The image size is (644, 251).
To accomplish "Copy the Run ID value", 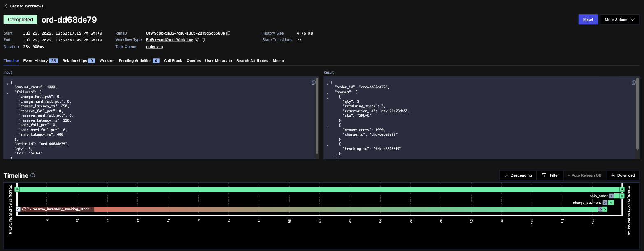I will pos(228,33).
